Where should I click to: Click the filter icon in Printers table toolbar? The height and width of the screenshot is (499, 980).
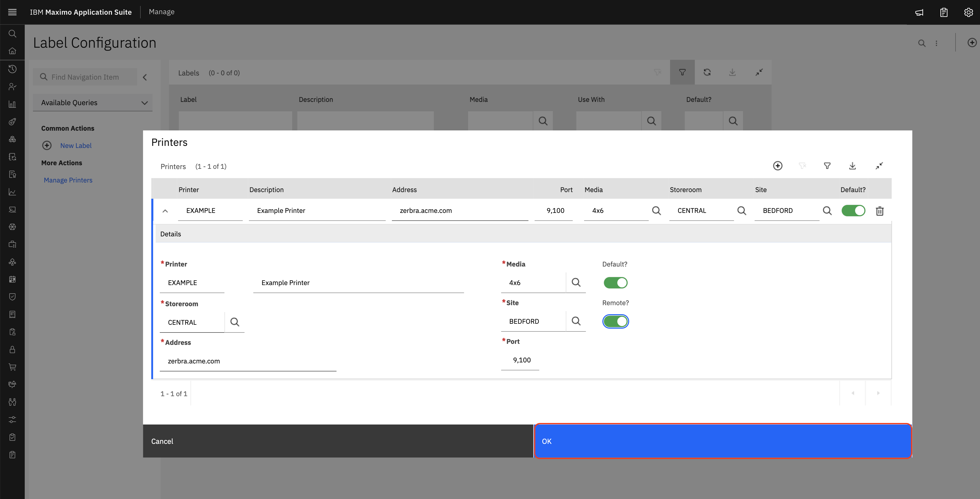[x=827, y=165]
